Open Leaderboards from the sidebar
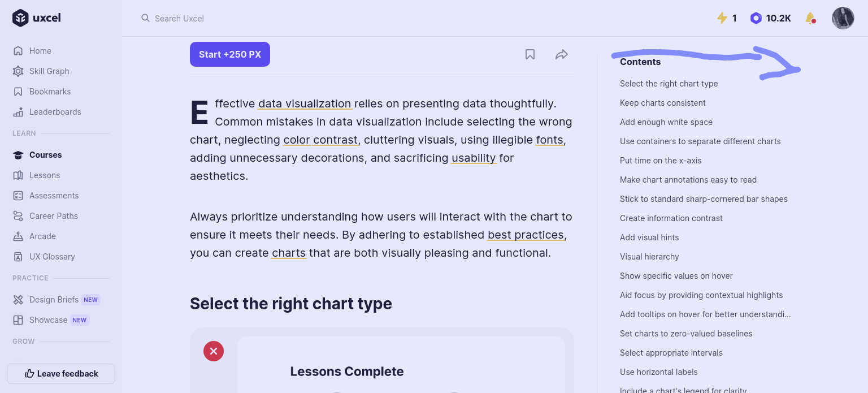This screenshot has height=393, width=868. tap(55, 112)
